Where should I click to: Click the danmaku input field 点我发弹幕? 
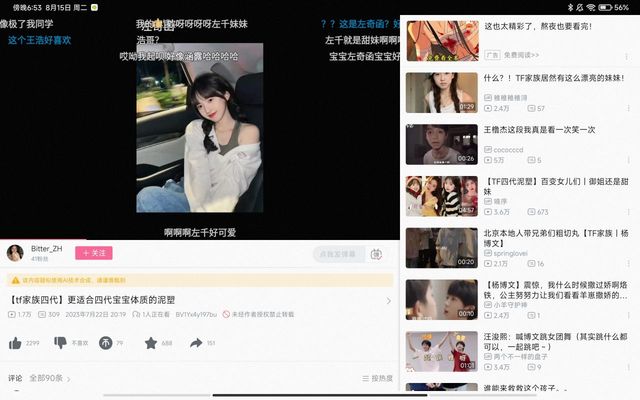click(338, 254)
